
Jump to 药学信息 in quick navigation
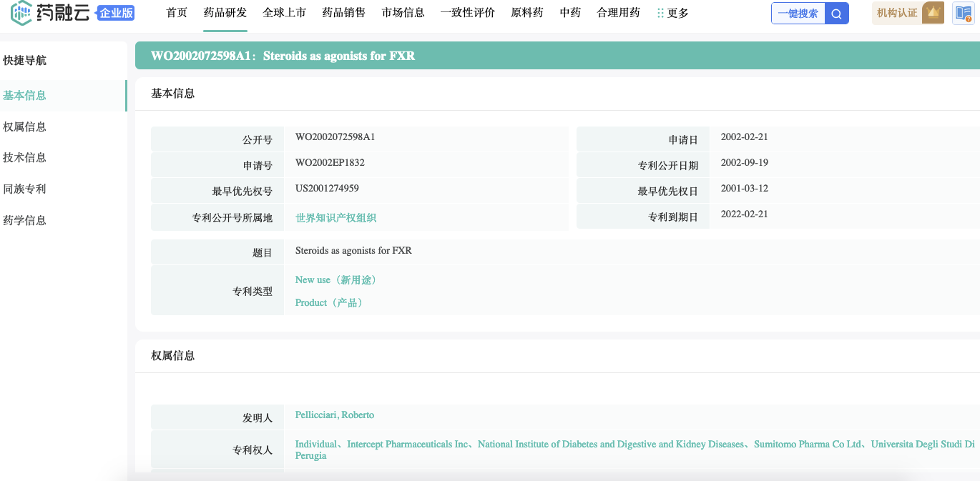tap(24, 220)
